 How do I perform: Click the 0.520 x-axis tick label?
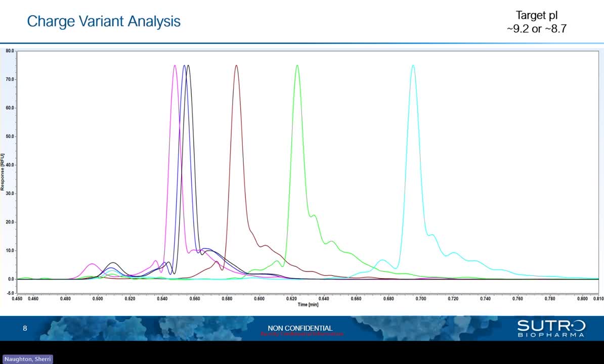point(130,299)
